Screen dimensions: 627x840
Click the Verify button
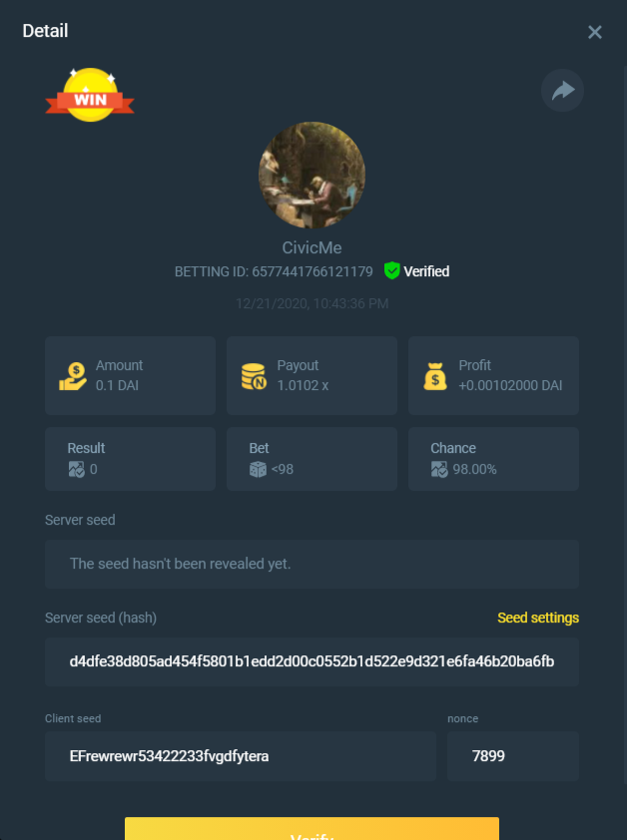(312, 829)
